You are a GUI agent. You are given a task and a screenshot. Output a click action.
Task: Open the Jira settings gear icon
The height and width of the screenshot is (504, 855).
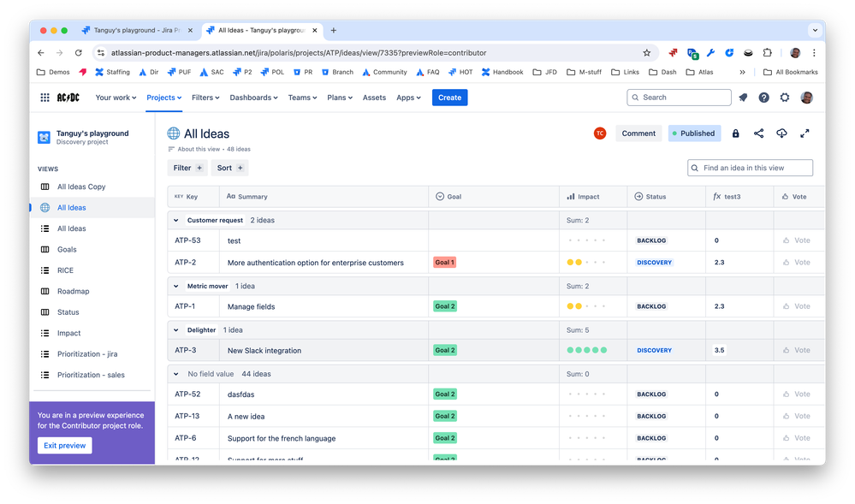tap(785, 98)
